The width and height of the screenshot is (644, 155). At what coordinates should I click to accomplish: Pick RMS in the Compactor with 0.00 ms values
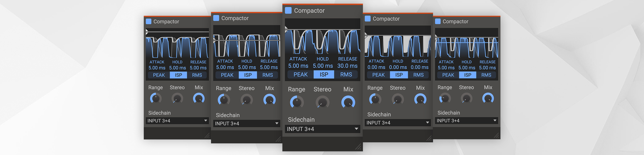pos(418,75)
